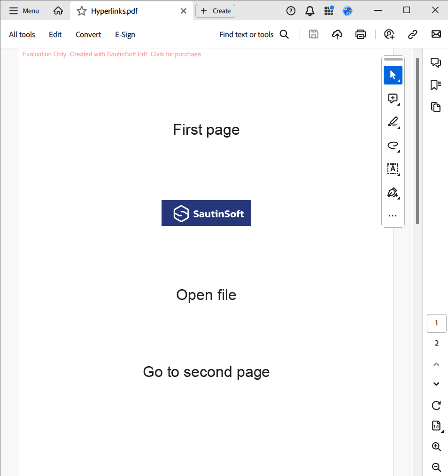Click the SautinSoft logo image

pyautogui.click(x=206, y=213)
